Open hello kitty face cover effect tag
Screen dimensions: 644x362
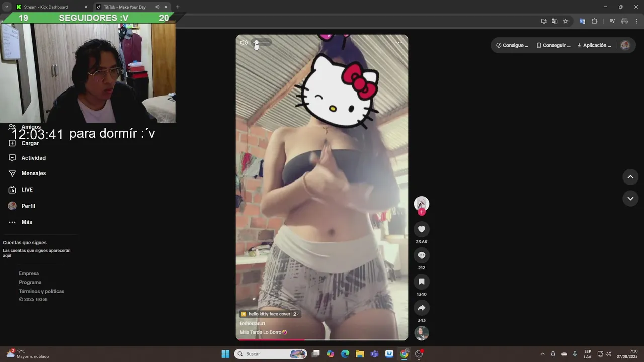[x=270, y=314]
